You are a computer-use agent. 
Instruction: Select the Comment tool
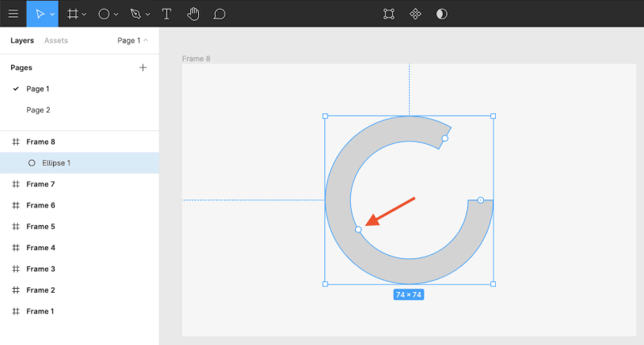(219, 14)
